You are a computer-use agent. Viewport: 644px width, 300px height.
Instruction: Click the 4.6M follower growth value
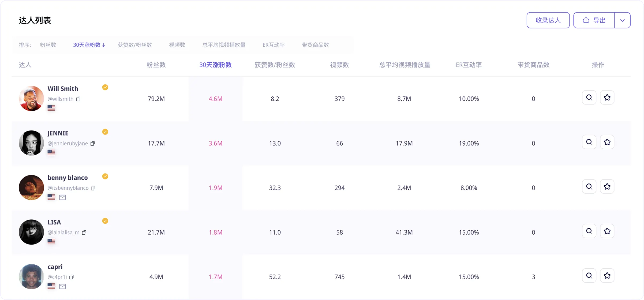(215, 99)
